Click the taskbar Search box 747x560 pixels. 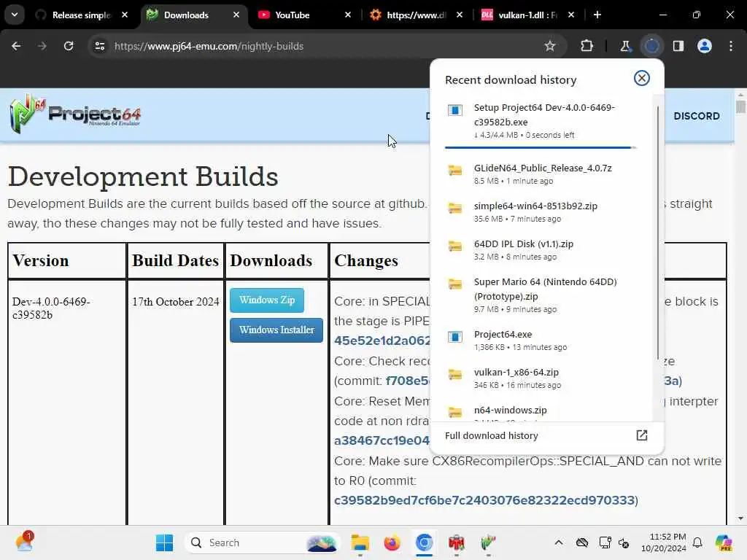tap(263, 542)
